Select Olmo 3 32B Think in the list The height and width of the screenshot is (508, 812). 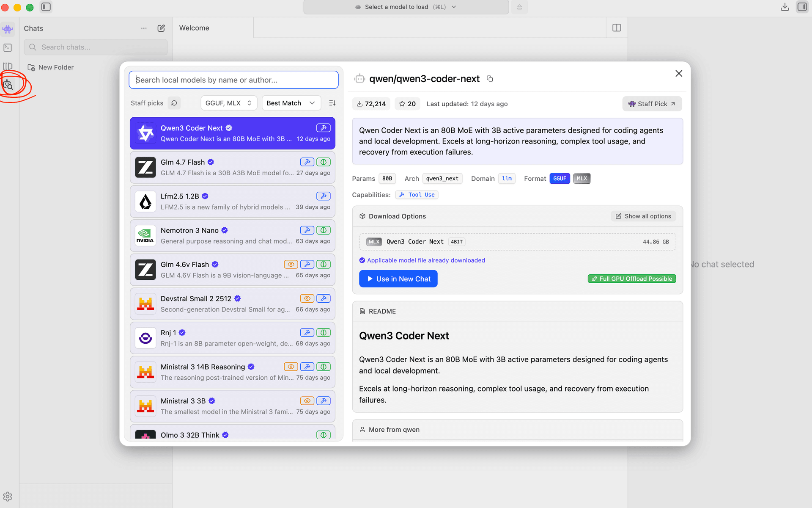[x=233, y=432]
